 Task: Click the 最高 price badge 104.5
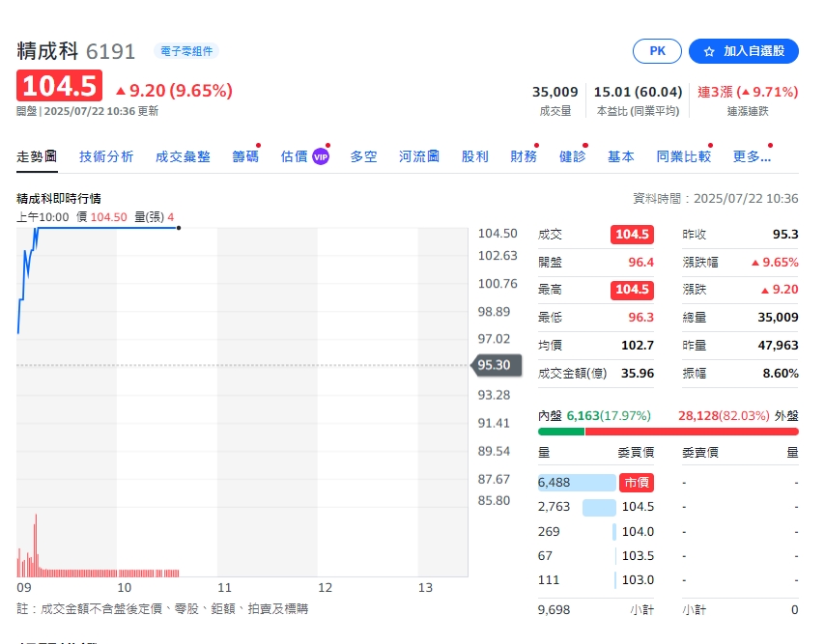coord(632,289)
